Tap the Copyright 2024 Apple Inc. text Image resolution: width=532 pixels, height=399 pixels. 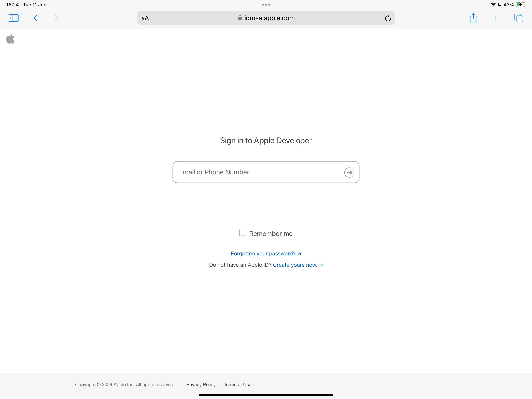click(125, 385)
